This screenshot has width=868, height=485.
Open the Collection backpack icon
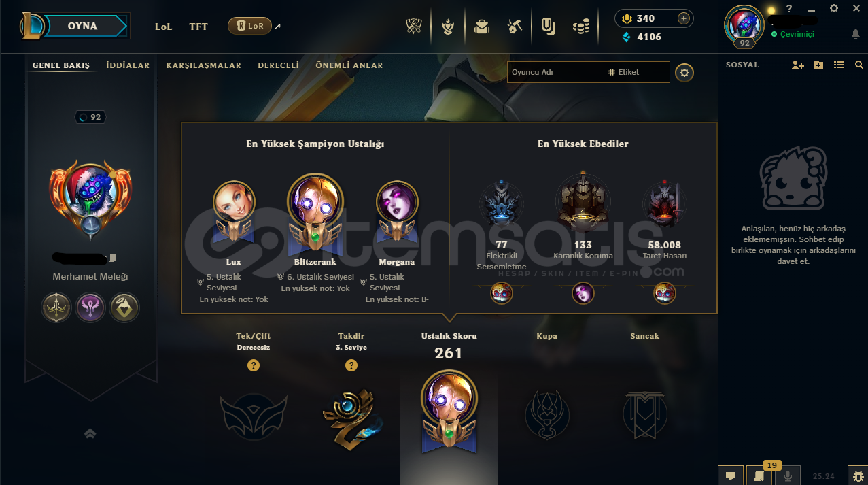[x=482, y=27]
